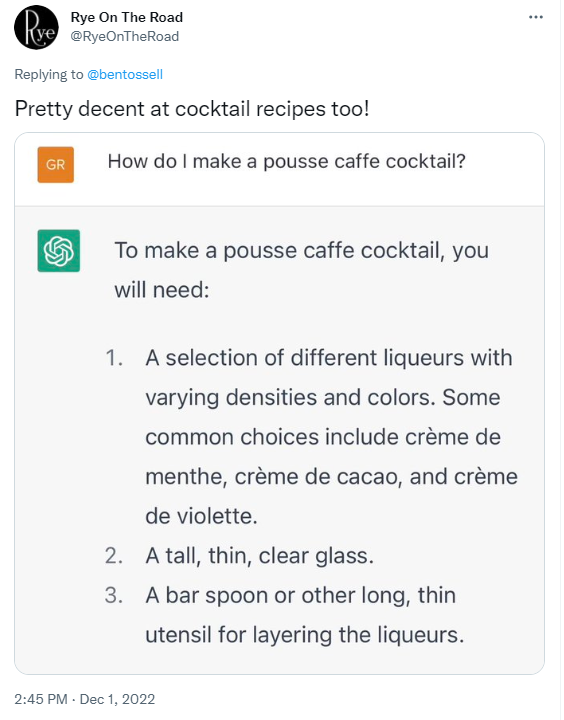Click the number 3 list marker
The height and width of the screenshot is (720, 564).
113,595
